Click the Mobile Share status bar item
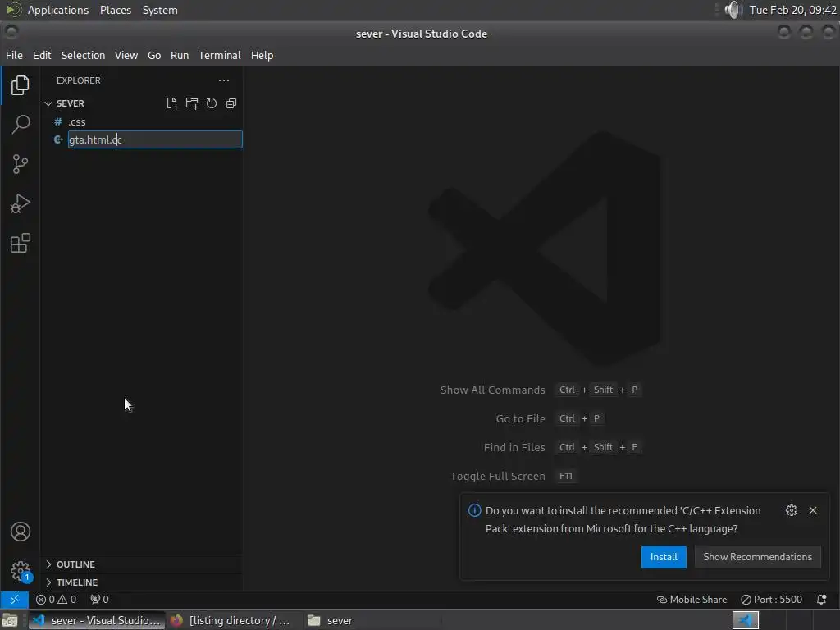 tap(692, 599)
